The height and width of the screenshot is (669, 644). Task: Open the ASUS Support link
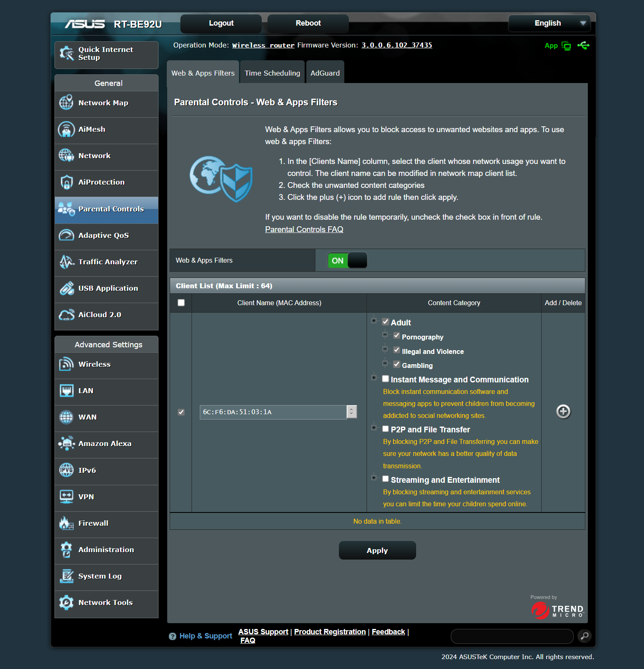pyautogui.click(x=263, y=632)
